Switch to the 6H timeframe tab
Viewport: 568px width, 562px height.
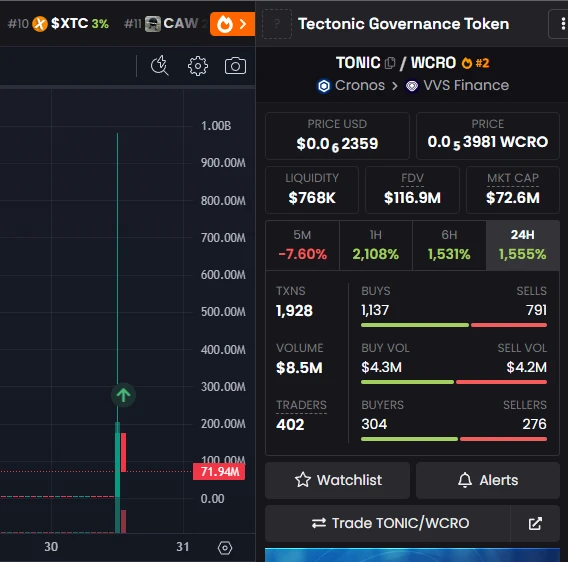(449, 245)
